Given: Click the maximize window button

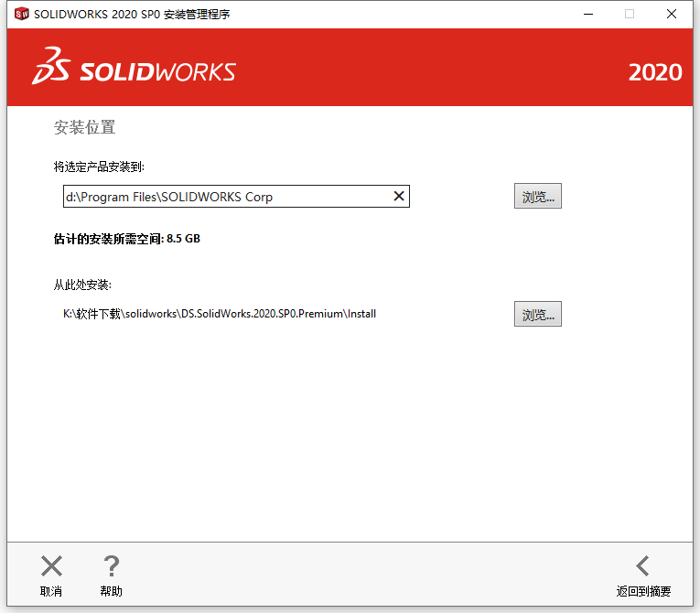Looking at the screenshot, I should click(630, 15).
